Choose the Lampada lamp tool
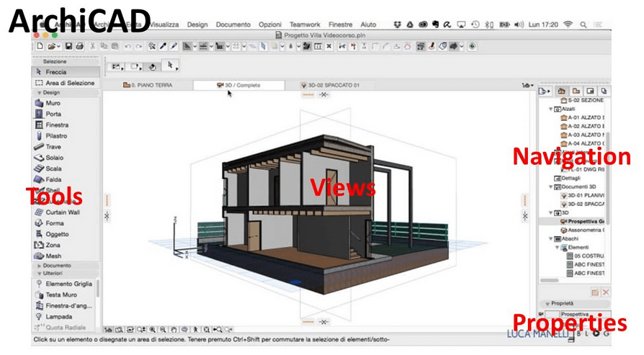Screen dimensions: 644x355 (58, 316)
